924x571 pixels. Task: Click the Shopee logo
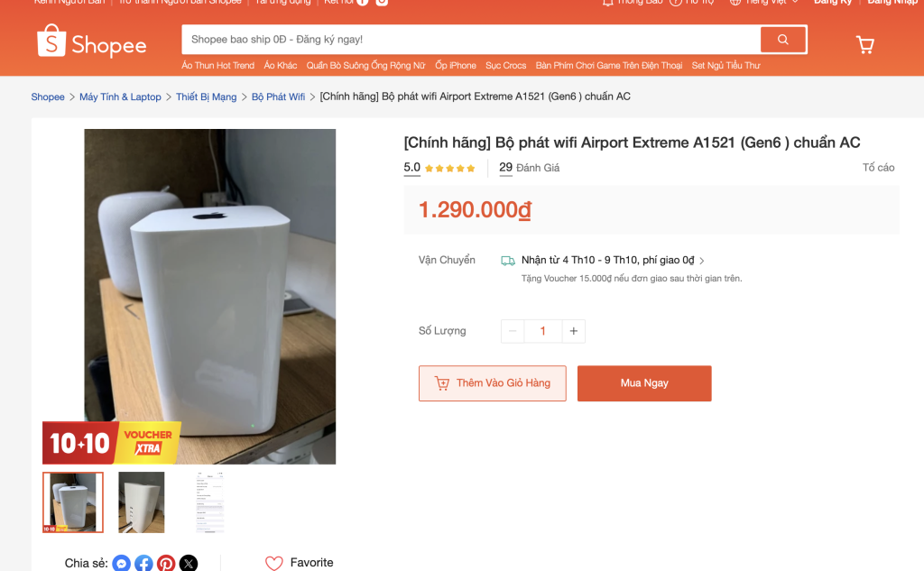click(x=91, y=41)
